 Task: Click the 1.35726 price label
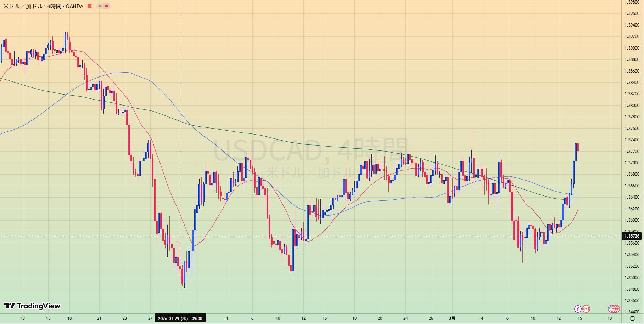coord(632,236)
